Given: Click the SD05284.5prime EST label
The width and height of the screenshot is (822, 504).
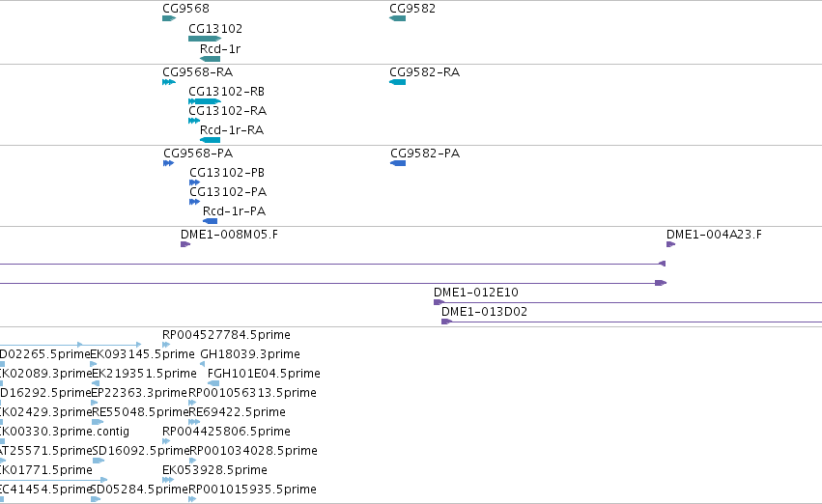Looking at the screenshot, I should (139, 490).
